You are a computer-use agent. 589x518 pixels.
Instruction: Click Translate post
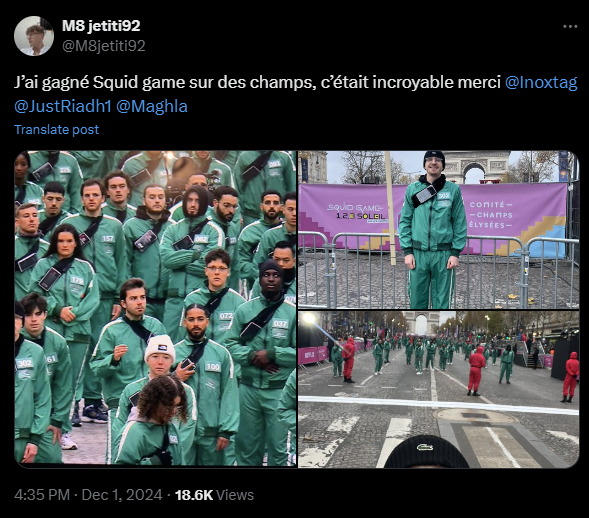click(56, 130)
